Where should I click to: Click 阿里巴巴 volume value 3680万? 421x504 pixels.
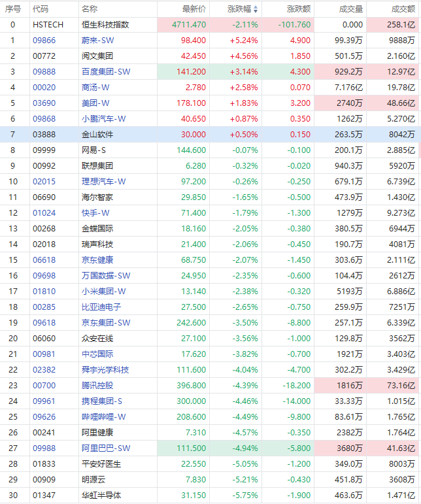click(x=350, y=448)
